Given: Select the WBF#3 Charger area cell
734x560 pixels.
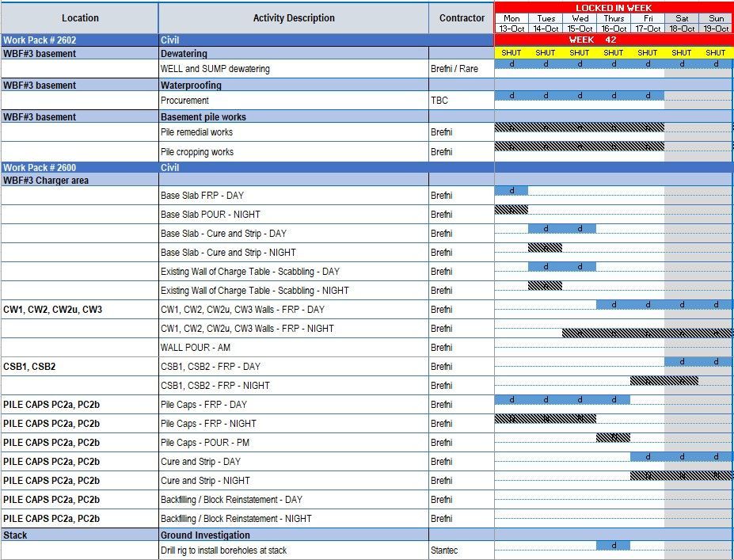Looking at the screenshot, I should pos(80,181).
